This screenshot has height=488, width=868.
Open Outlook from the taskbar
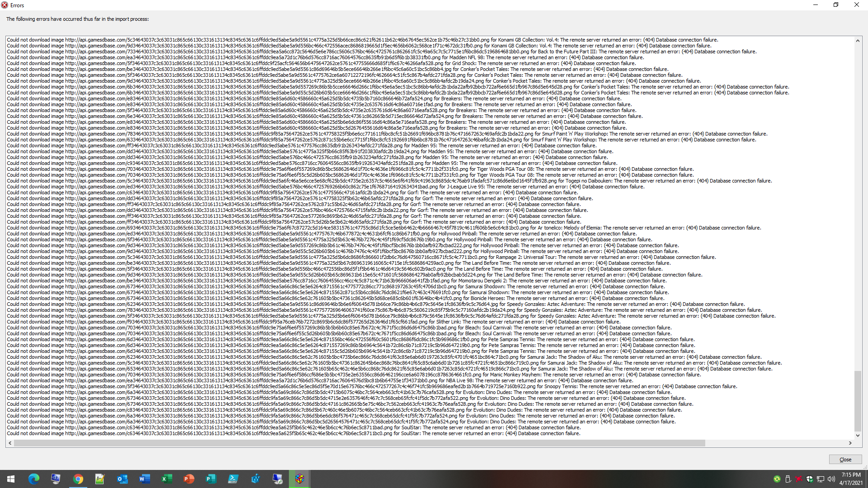pos(122,479)
